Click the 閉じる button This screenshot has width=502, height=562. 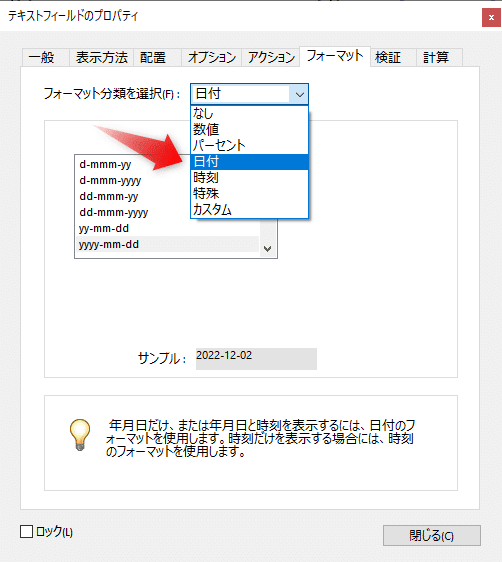point(432,536)
